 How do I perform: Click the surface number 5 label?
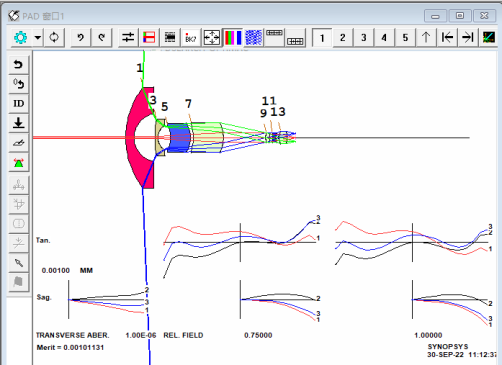click(164, 107)
